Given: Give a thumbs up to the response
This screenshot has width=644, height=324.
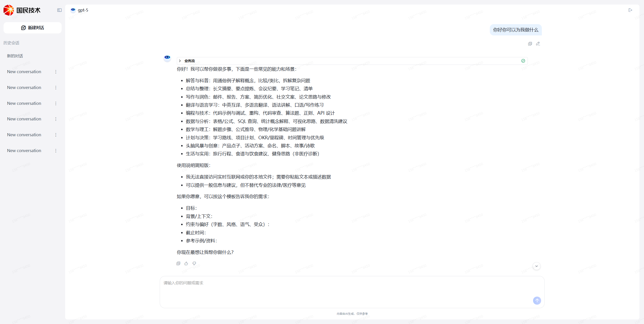Looking at the screenshot, I should 186,263.
